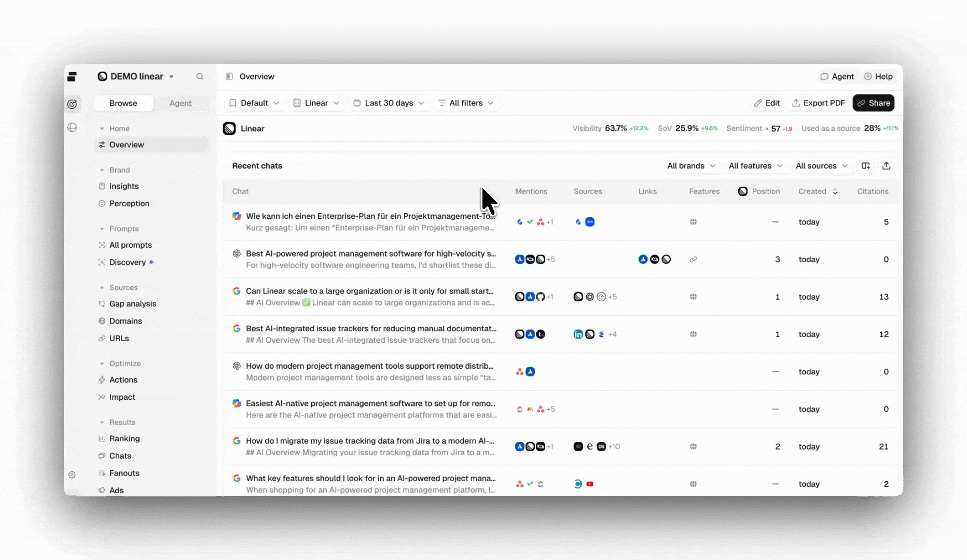Click the column layout icon next to All sources
Screen dimensions: 967x560
point(866,166)
